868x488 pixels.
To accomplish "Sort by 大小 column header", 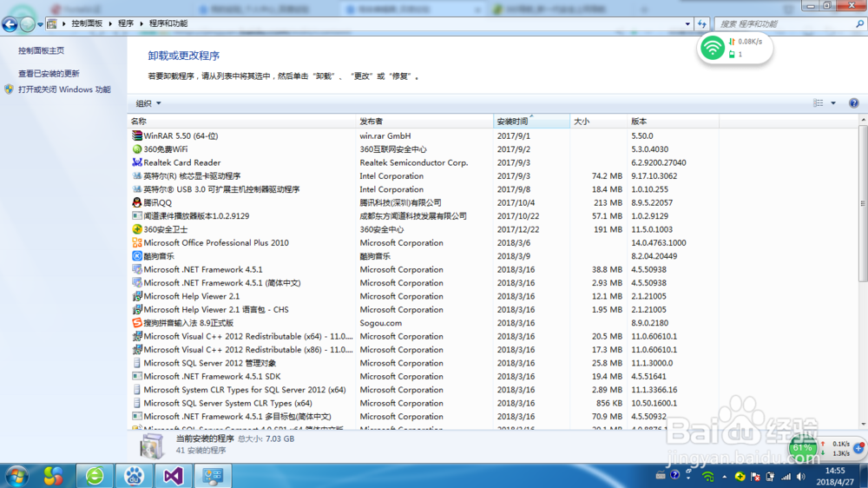I will tap(598, 122).
